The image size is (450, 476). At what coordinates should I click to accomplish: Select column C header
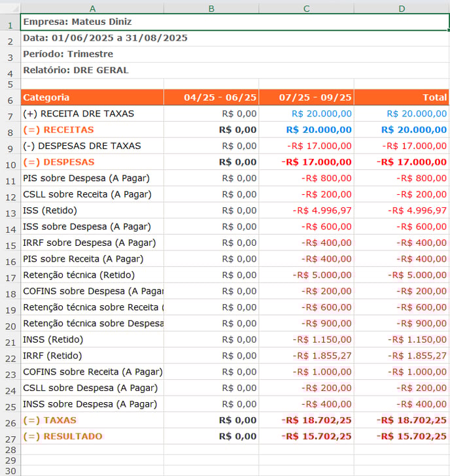(x=306, y=8)
